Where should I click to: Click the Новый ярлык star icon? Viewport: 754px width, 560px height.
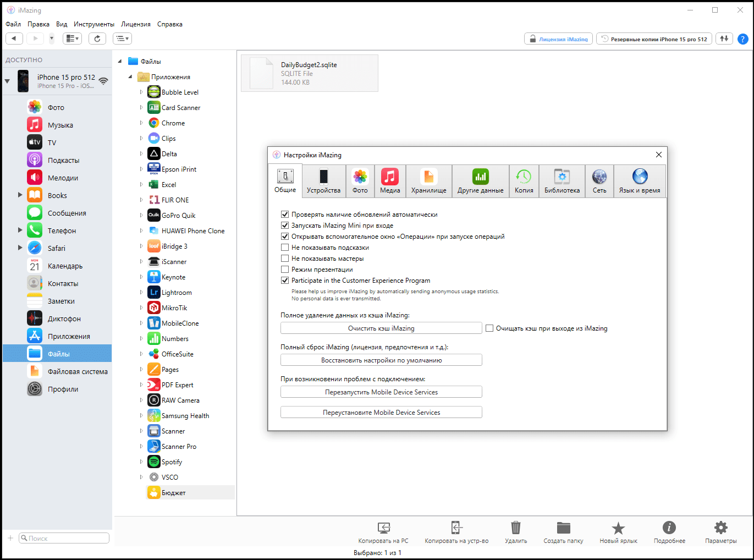(619, 528)
